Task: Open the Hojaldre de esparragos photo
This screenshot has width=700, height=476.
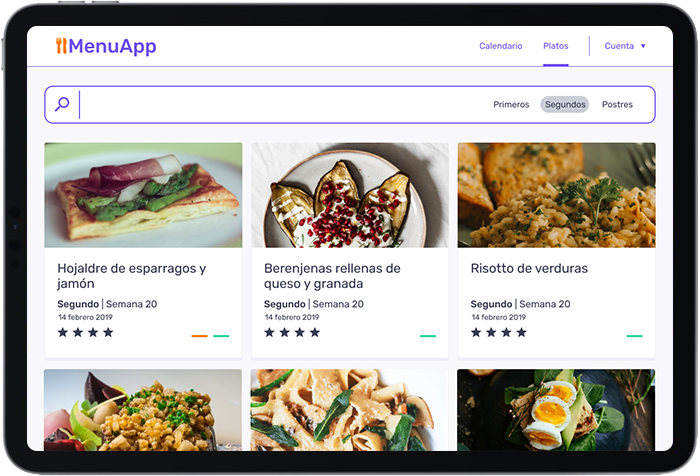Action: click(x=143, y=195)
